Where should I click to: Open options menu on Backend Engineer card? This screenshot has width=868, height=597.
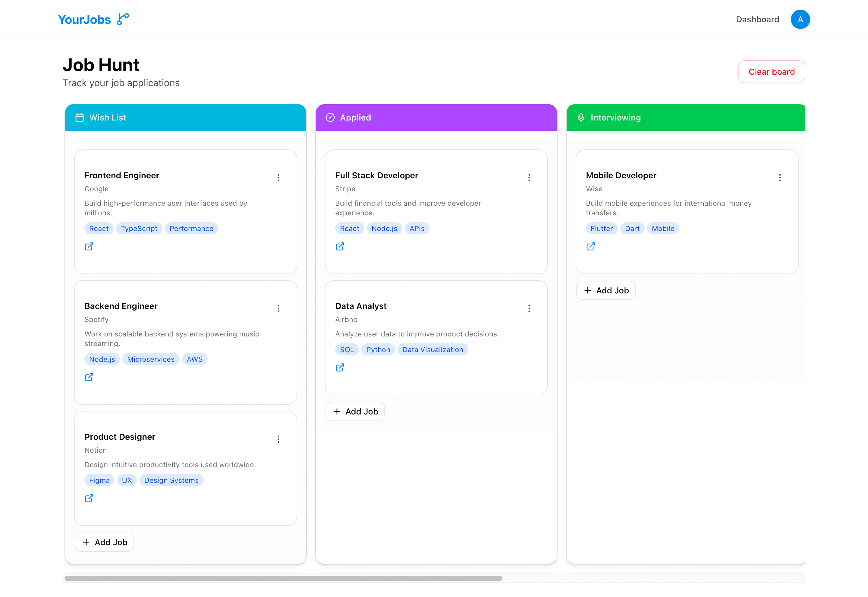278,308
